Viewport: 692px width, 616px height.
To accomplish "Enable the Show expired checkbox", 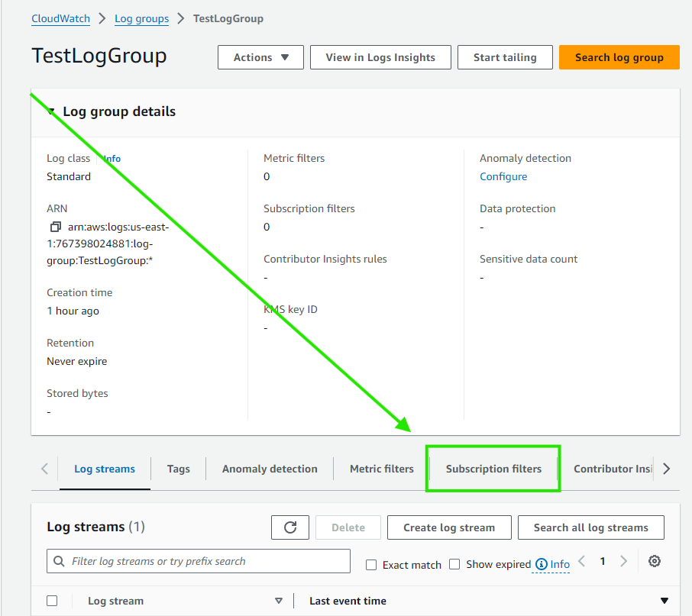I will pos(454,564).
